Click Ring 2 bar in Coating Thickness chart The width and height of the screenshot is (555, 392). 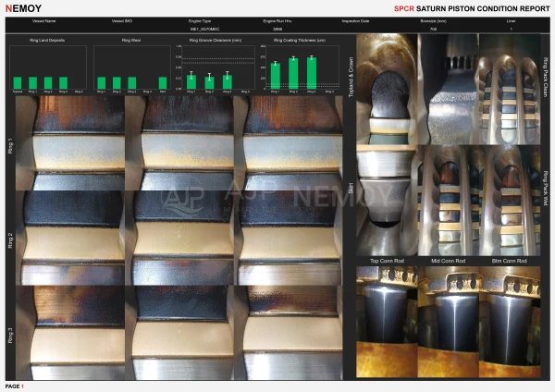coord(293,74)
